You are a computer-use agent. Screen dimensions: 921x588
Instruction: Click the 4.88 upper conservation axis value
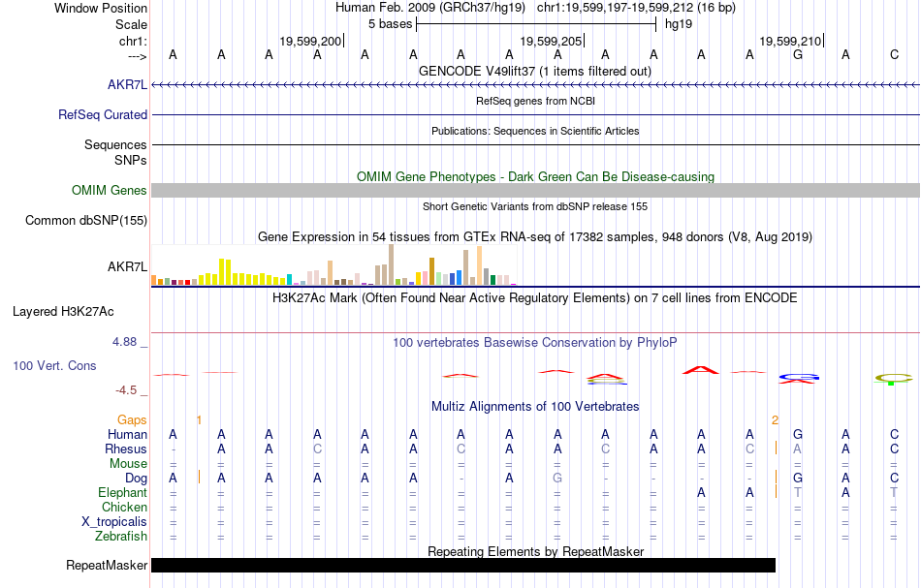124,342
